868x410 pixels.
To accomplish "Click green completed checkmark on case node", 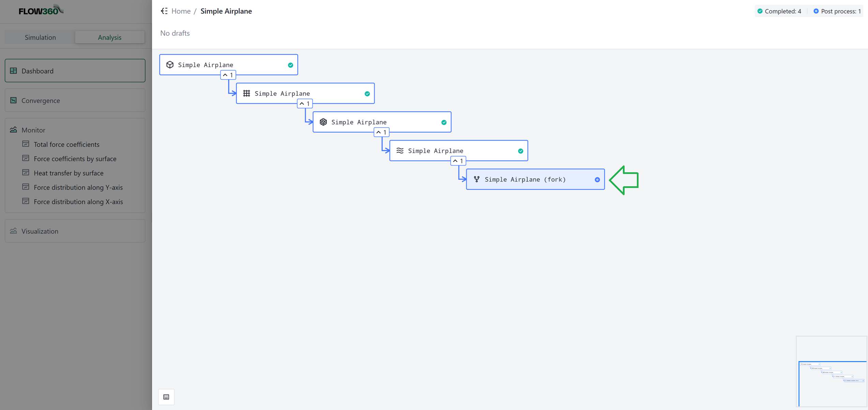I will pyautogui.click(x=521, y=151).
